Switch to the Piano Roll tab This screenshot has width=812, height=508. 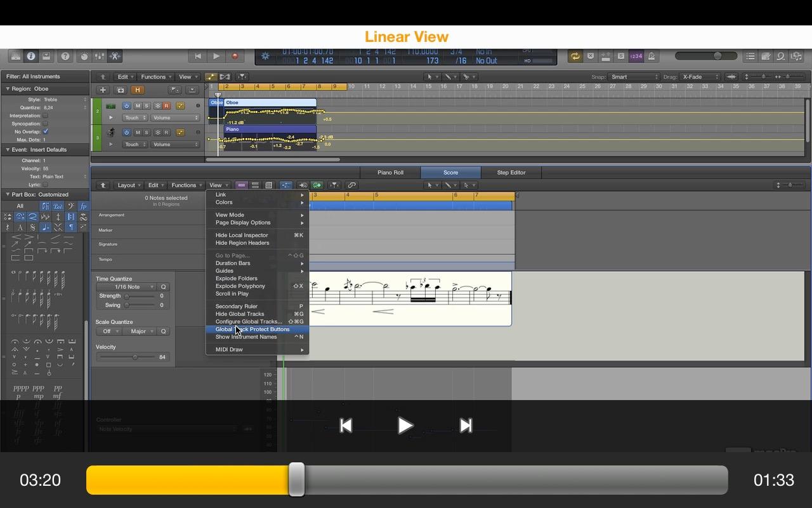click(390, 173)
